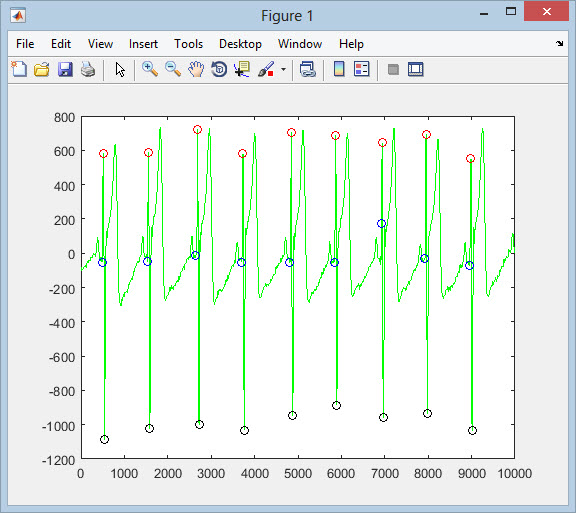Toggle the Brush data tool
Image resolution: width=576 pixels, height=513 pixels.
tap(266, 69)
